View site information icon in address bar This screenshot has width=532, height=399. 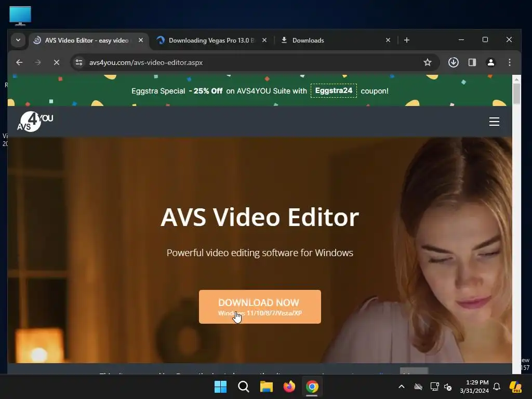tap(79, 62)
